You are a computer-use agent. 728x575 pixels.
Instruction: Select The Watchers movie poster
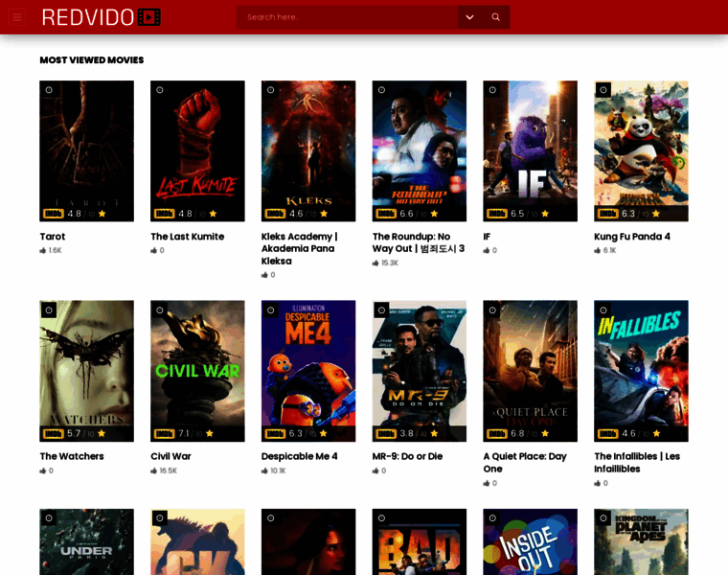87,371
